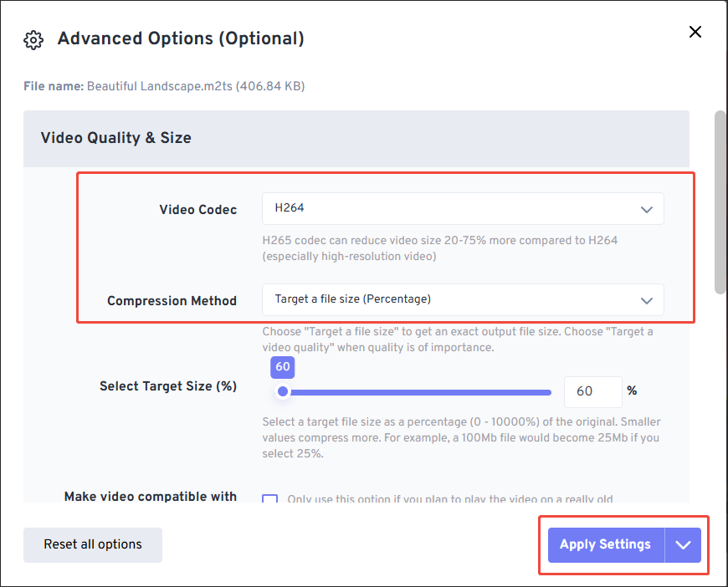This screenshot has width=728, height=587.
Task: Click Reset all options button
Action: (93, 545)
